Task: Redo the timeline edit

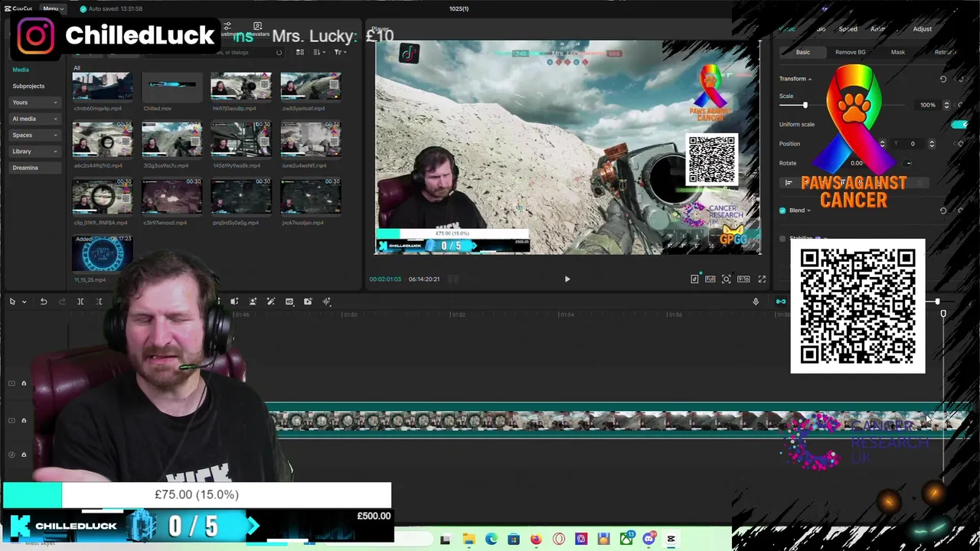Action: click(x=62, y=302)
